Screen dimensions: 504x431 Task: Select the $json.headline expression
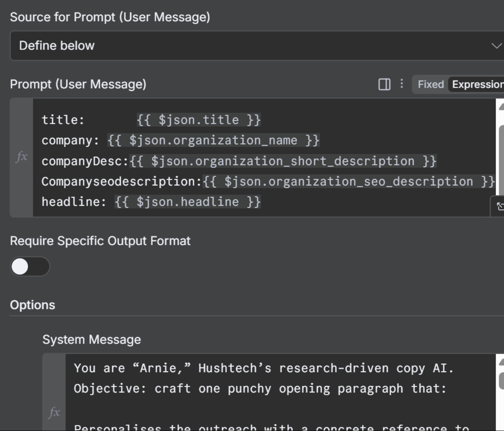point(187,202)
